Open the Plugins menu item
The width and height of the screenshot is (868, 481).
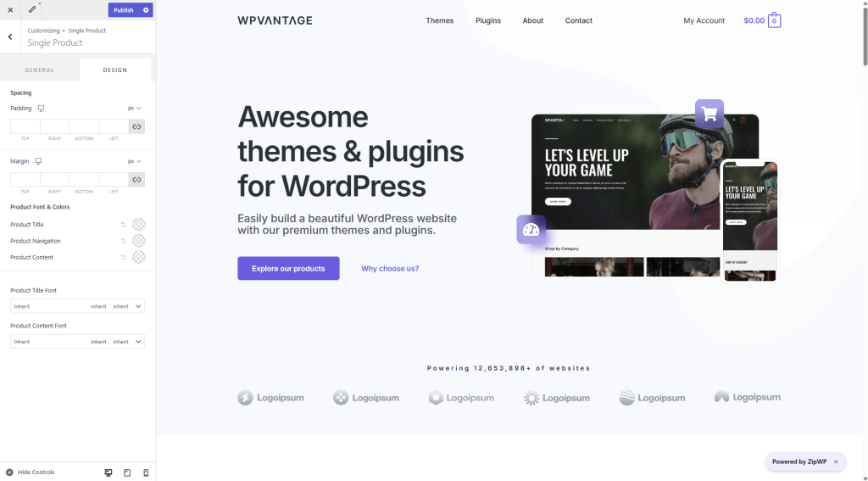pyautogui.click(x=488, y=20)
